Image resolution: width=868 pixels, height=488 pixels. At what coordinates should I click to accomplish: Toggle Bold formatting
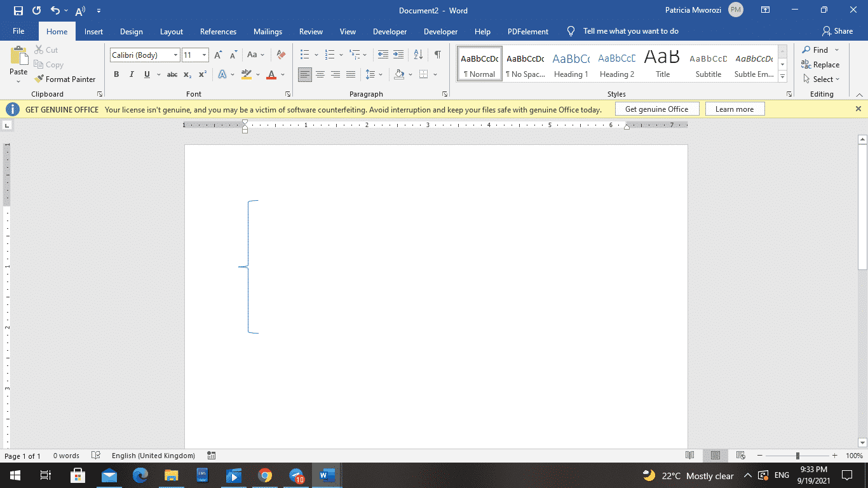116,75
